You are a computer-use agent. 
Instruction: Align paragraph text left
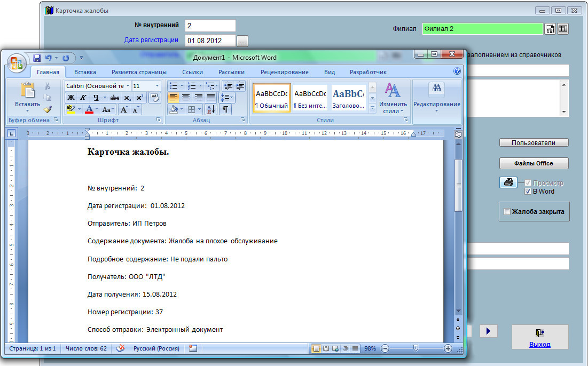click(173, 98)
